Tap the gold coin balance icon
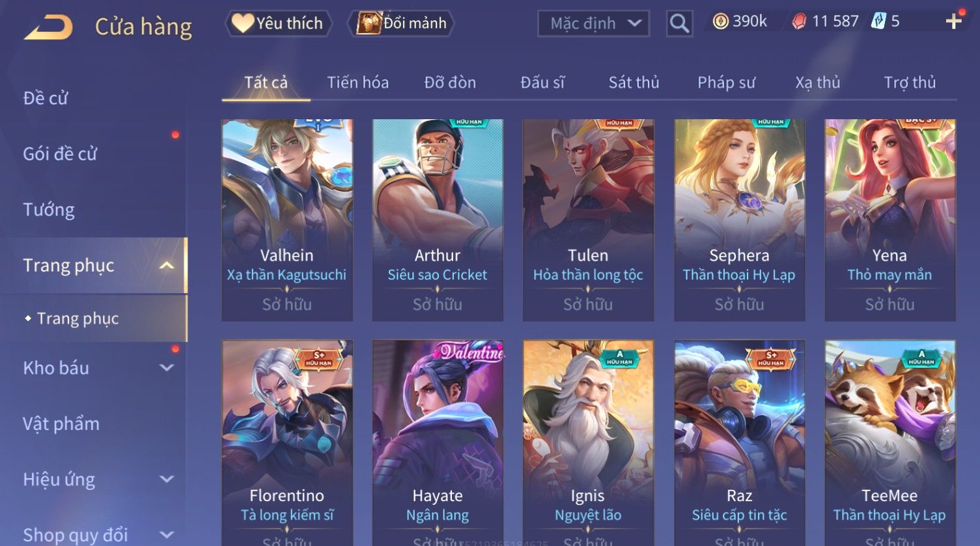Viewport: 980px width, 546px height. pyautogui.click(x=720, y=22)
